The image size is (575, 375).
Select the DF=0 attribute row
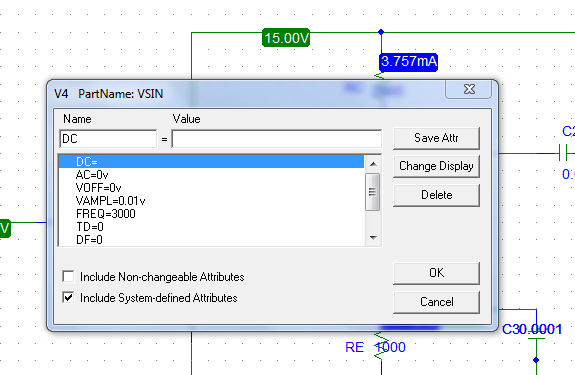point(212,240)
